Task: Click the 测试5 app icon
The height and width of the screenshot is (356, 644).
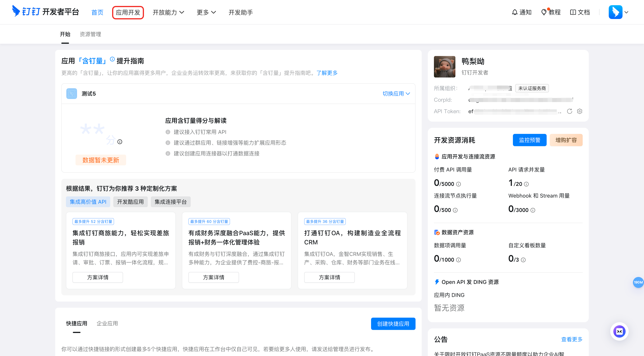Action: [x=71, y=94]
